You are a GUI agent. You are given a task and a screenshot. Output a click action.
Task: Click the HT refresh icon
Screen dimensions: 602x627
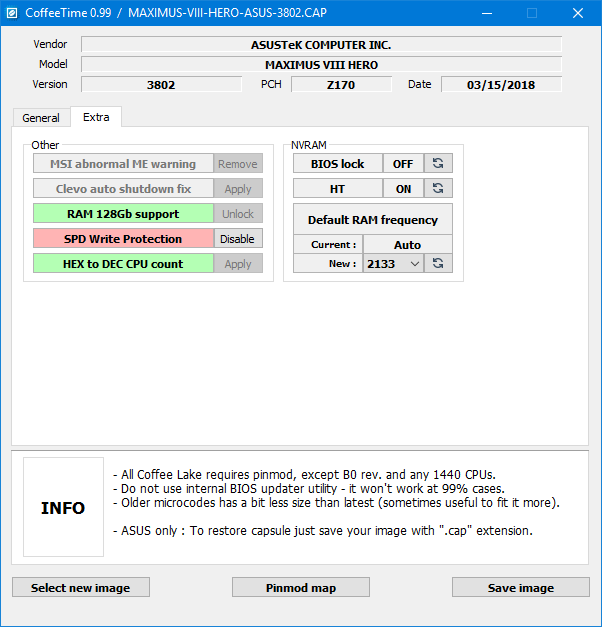[x=438, y=188]
